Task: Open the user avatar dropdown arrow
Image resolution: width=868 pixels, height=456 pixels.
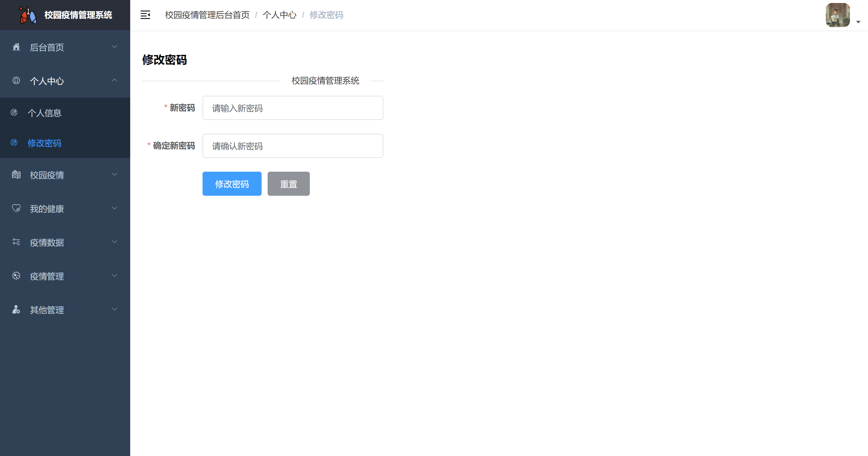Action: pos(858,22)
